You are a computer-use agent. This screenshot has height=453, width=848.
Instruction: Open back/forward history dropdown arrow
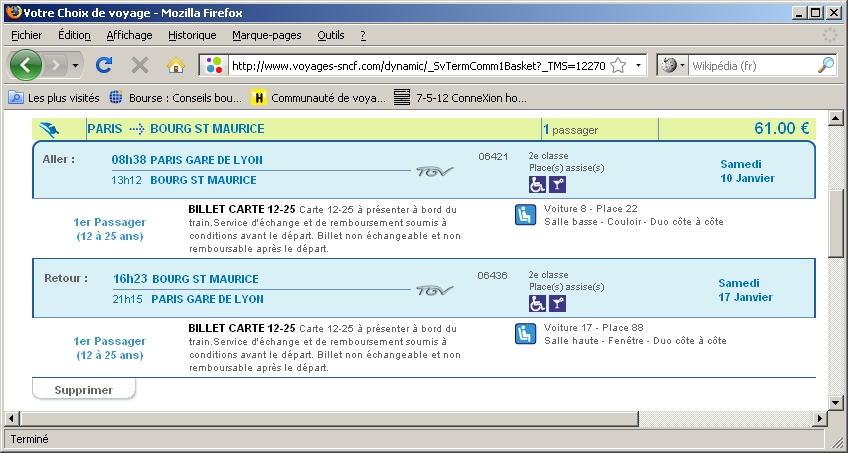tap(76, 65)
